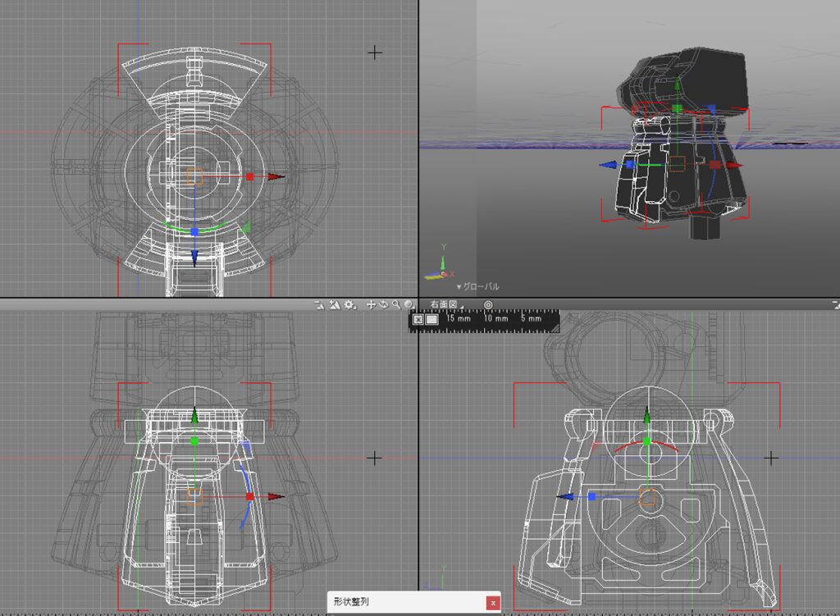The width and height of the screenshot is (840, 616).
Task: Open the shading mode sphere menu
Action: click(x=409, y=305)
